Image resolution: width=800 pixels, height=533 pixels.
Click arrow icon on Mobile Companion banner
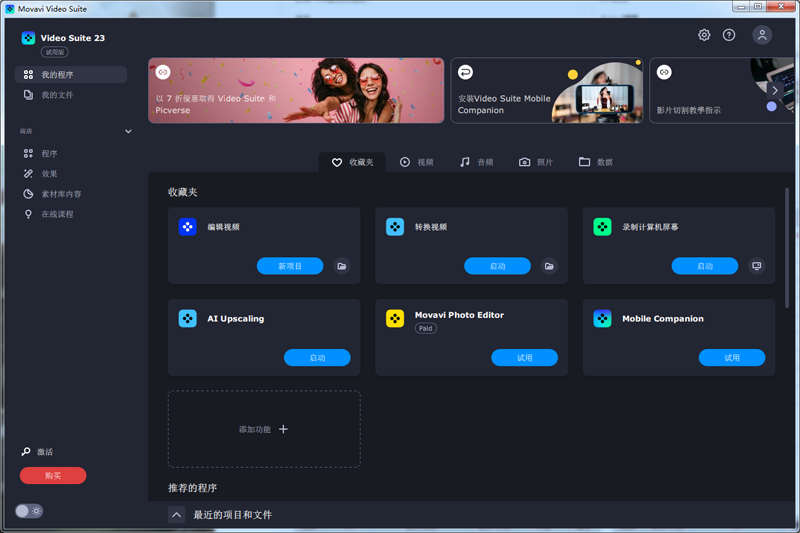tap(465, 72)
